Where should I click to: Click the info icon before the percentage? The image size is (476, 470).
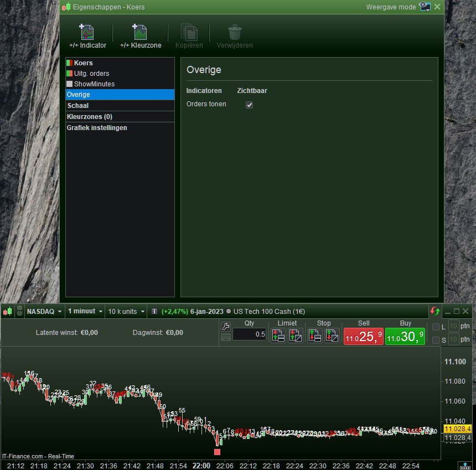(x=154, y=312)
